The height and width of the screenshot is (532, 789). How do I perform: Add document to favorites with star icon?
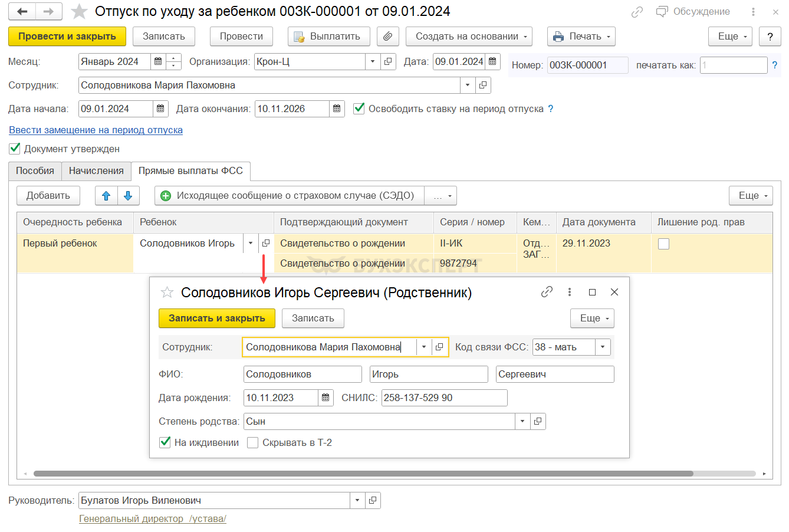(79, 11)
